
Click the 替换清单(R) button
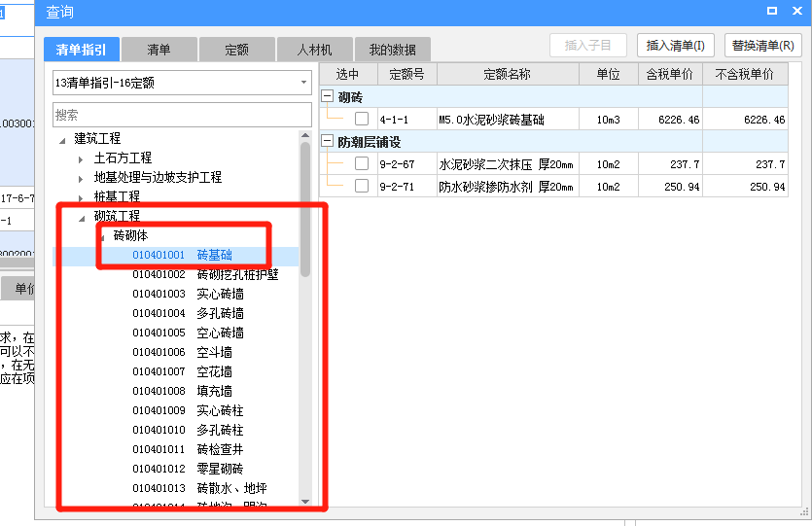click(763, 46)
